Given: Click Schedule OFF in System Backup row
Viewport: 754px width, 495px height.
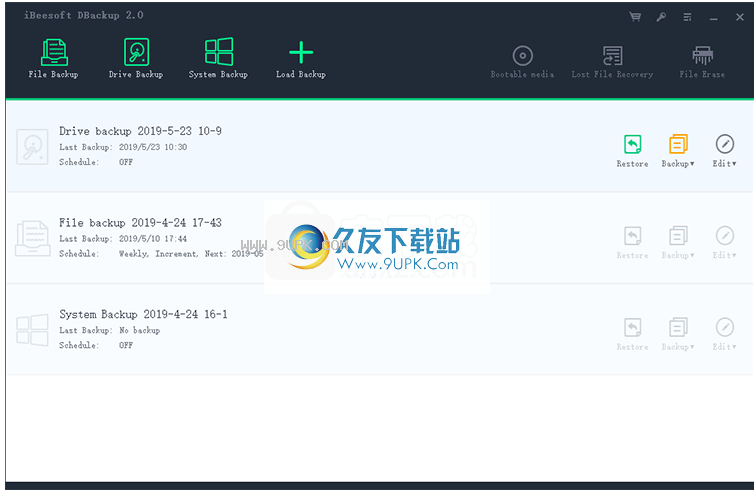Looking at the screenshot, I should (126, 345).
